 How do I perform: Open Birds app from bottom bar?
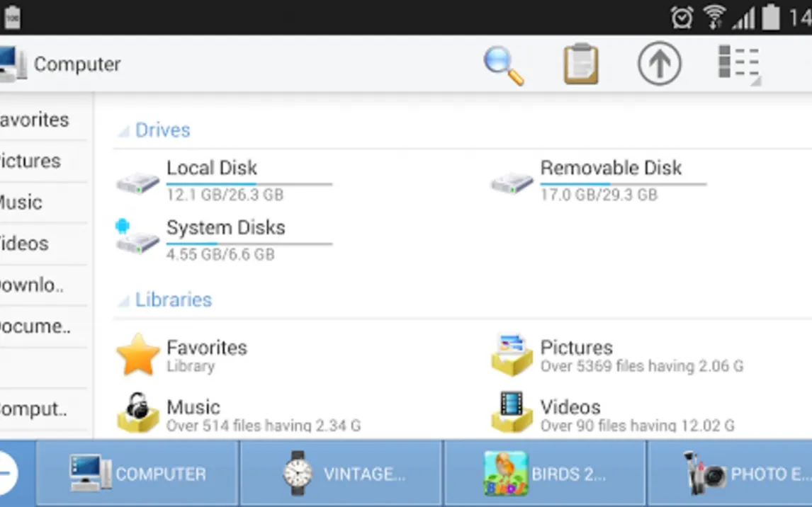(544, 474)
